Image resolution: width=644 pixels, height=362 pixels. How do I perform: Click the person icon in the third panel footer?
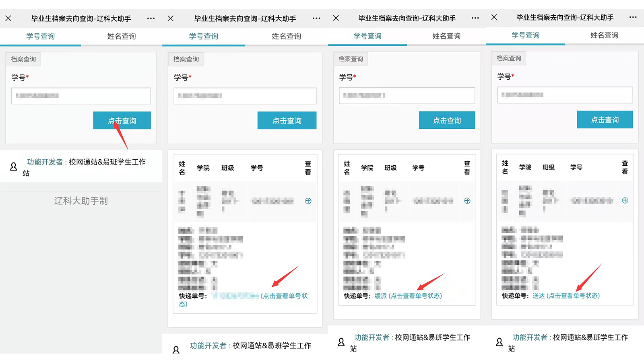click(341, 342)
